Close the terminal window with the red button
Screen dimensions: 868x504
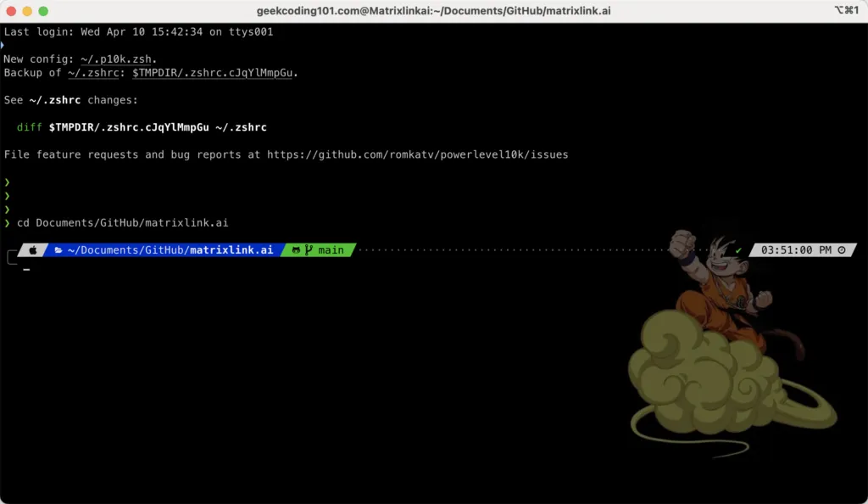pos(11,11)
